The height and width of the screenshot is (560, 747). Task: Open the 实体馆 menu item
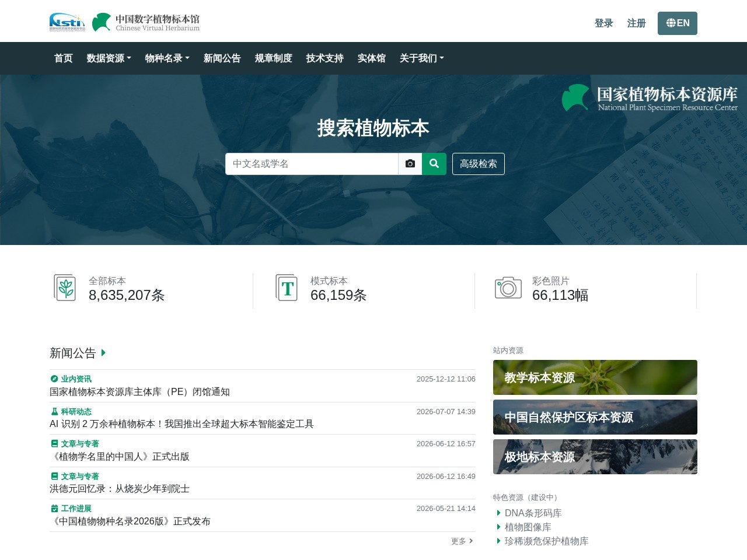(372, 58)
